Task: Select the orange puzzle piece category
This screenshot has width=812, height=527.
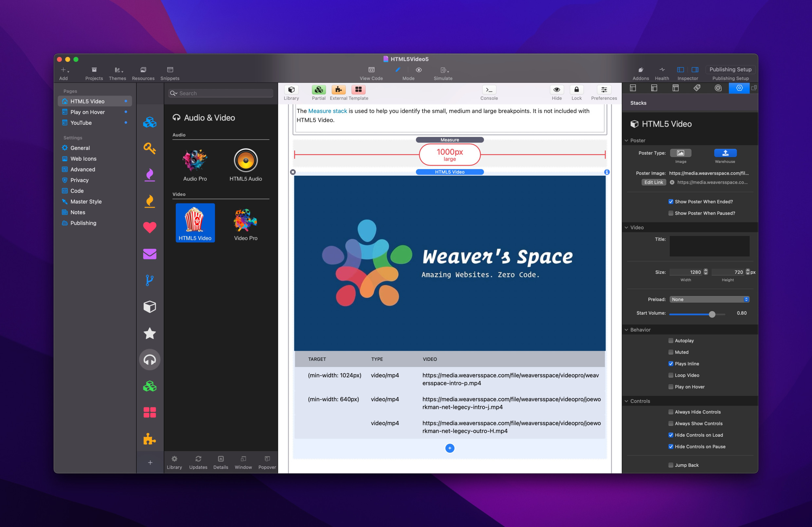Action: [x=150, y=439]
